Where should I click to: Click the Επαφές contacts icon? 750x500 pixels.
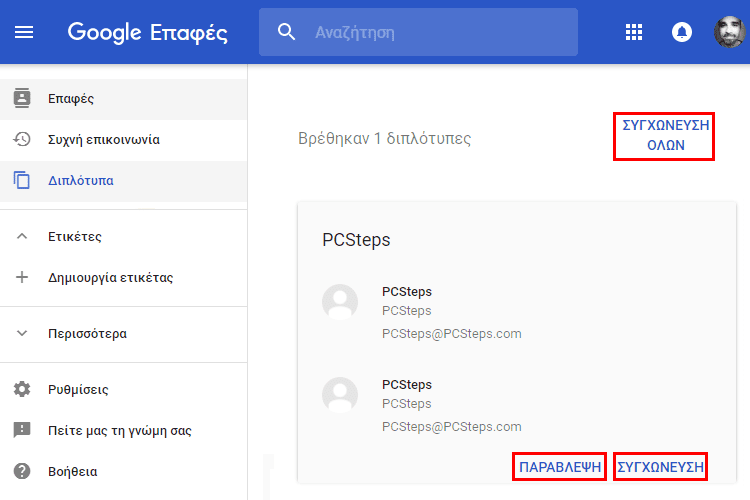[x=22, y=98]
